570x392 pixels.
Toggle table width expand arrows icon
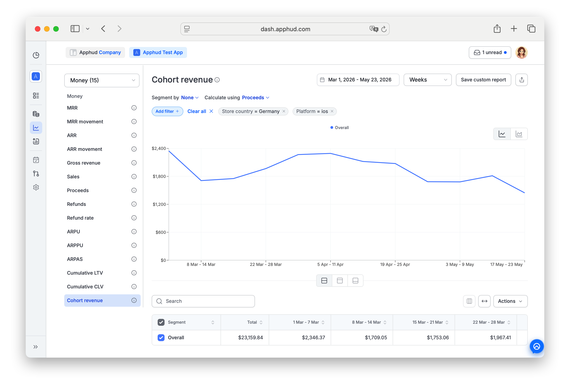coord(485,302)
